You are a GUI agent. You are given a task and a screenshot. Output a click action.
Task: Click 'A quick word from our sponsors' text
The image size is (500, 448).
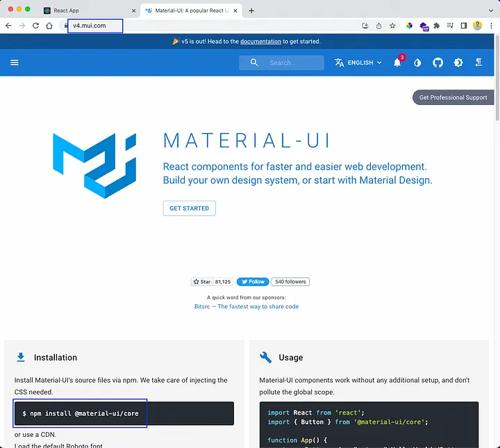click(x=247, y=297)
